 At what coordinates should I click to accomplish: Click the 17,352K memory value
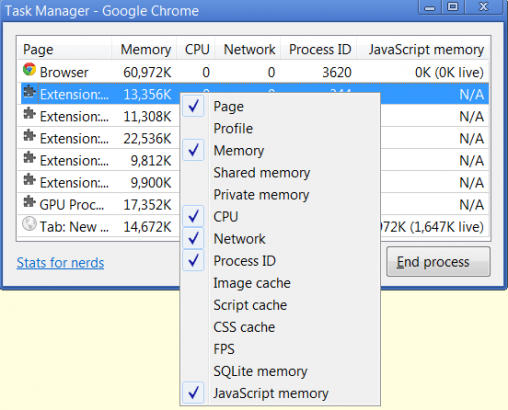[x=147, y=205]
